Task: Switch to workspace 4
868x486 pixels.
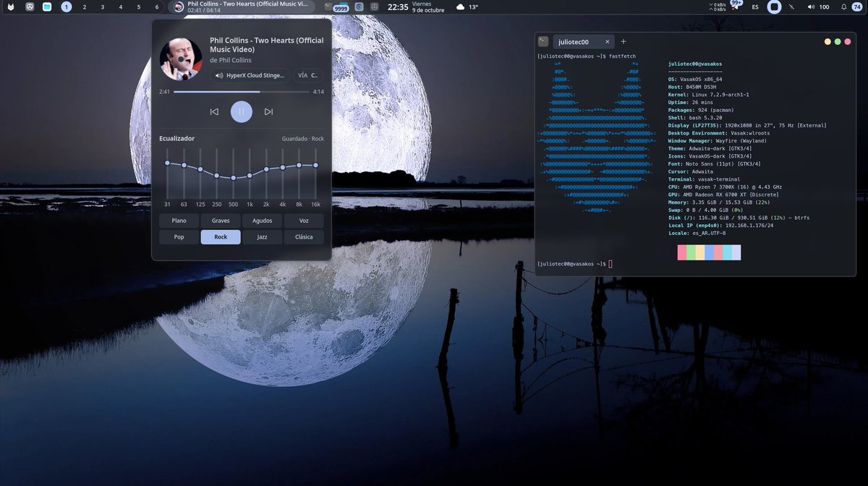Action: (x=121, y=7)
